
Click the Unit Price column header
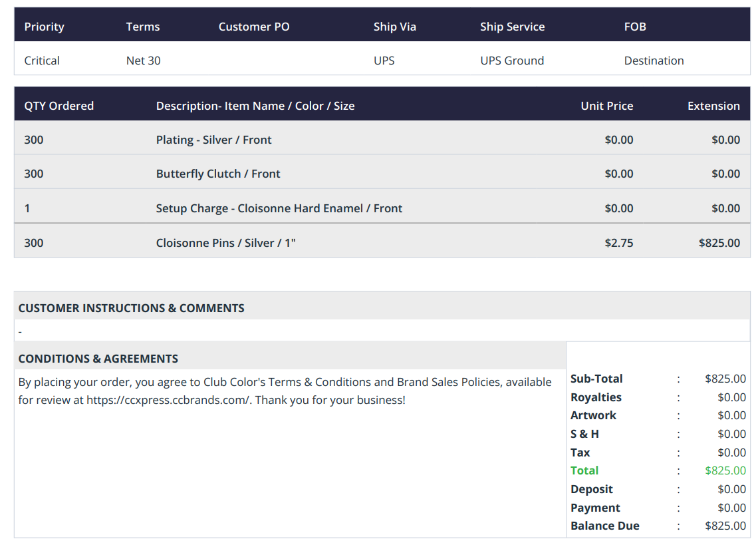click(606, 106)
